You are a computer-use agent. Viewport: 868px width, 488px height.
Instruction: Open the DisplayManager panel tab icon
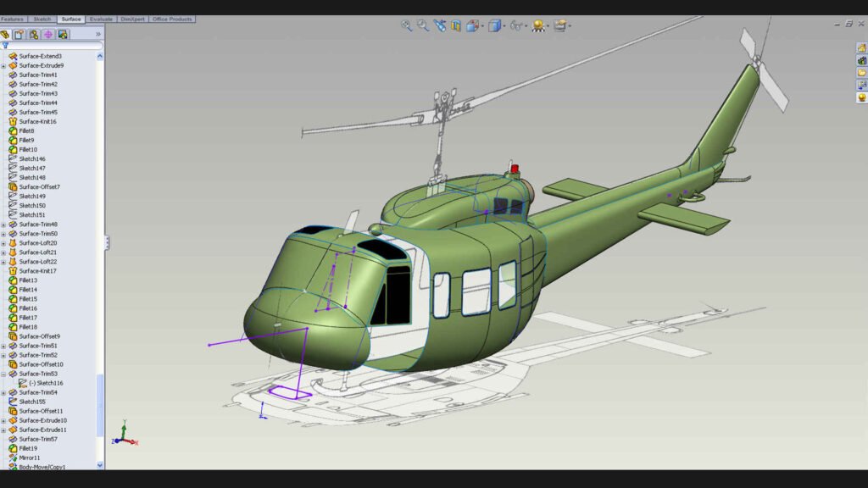pos(63,35)
